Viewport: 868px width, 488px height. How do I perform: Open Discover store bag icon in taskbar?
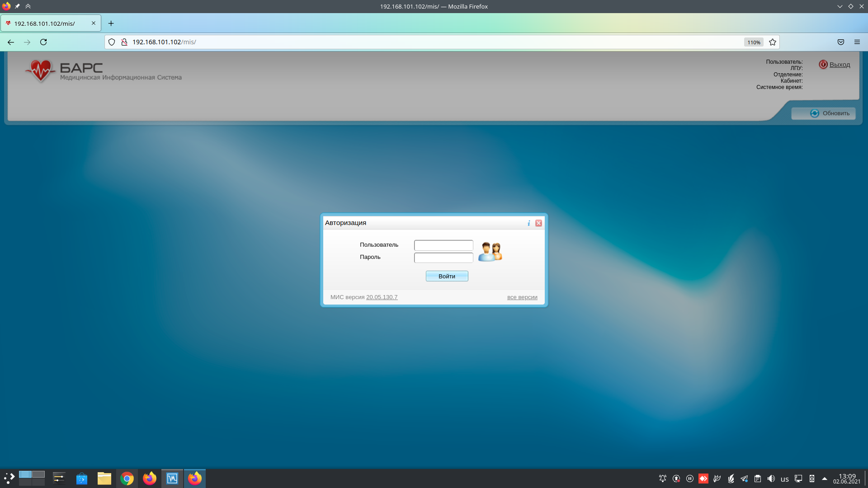(x=82, y=479)
